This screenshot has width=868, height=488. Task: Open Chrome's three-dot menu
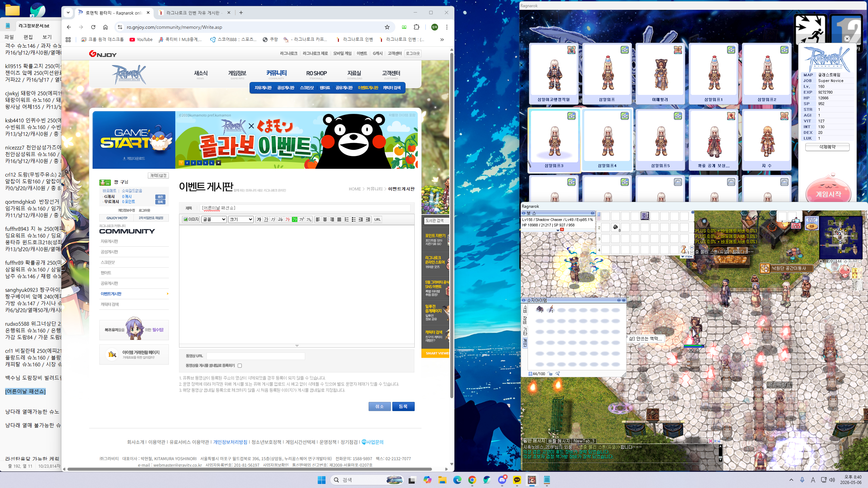447,27
